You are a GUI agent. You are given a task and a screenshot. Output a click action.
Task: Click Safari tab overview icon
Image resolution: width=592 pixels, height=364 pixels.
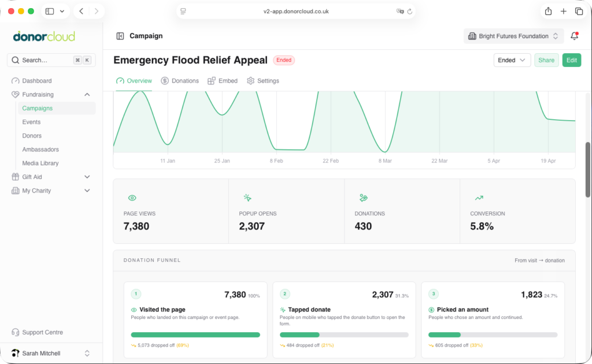(x=579, y=12)
